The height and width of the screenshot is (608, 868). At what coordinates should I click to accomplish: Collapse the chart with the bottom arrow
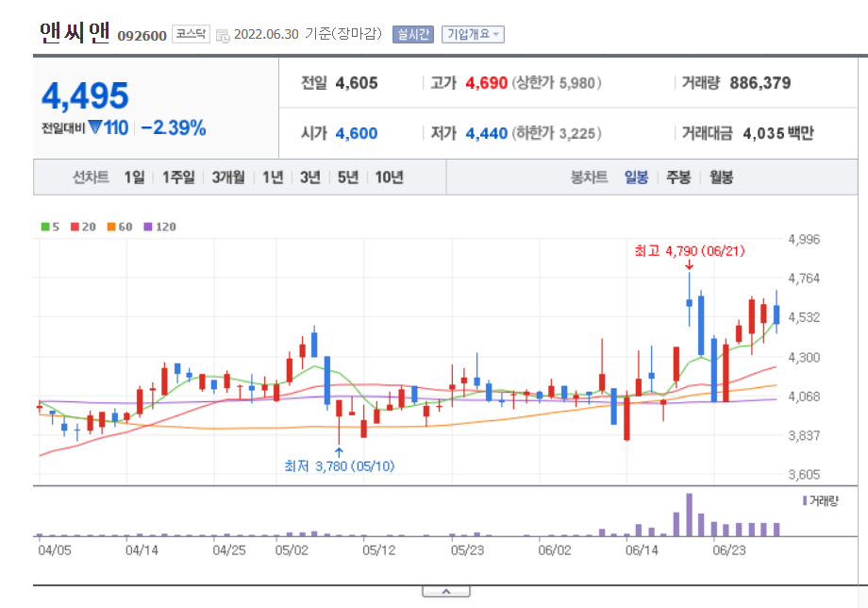point(446,591)
